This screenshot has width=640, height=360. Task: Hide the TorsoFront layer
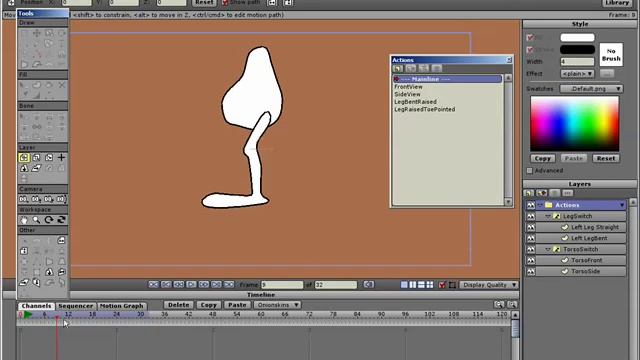(x=531, y=260)
